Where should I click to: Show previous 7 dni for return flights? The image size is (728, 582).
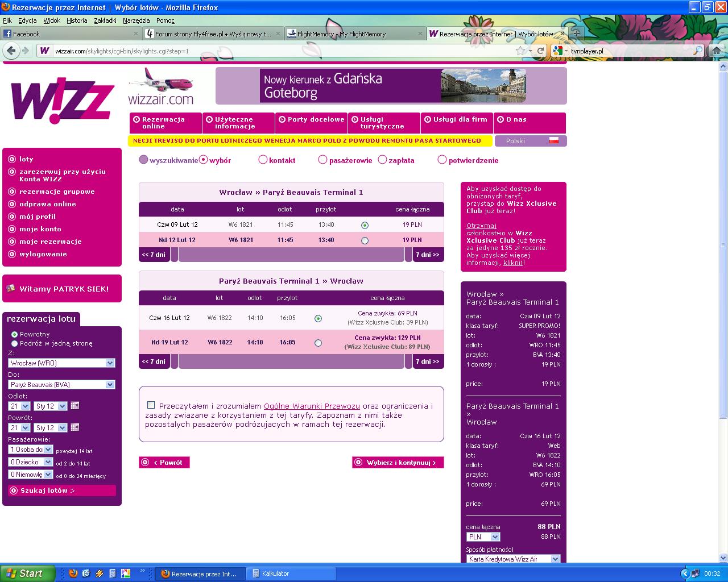coord(154,361)
